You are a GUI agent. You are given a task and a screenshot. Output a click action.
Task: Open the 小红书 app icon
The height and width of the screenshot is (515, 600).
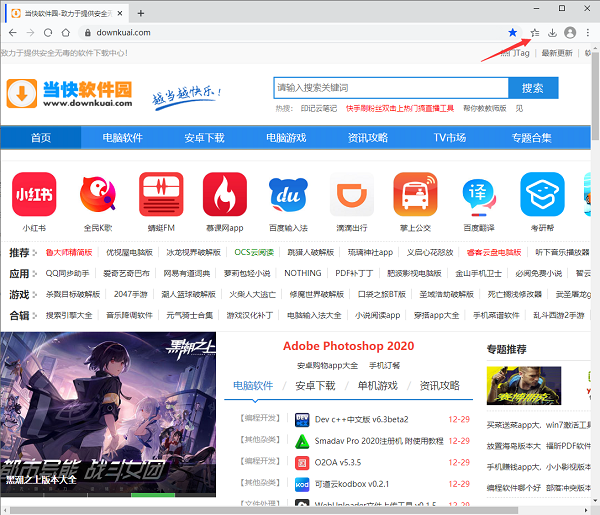(34, 194)
